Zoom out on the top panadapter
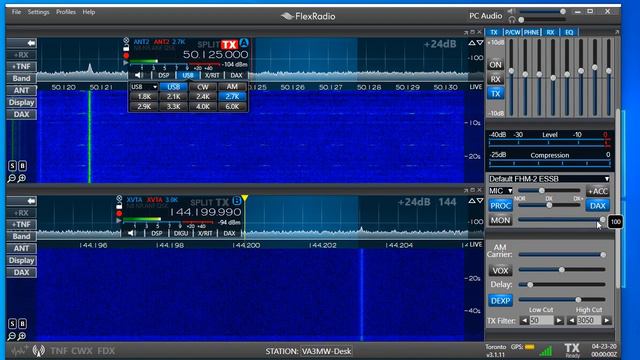Viewport: 640px width, 360px height. pos(11,178)
